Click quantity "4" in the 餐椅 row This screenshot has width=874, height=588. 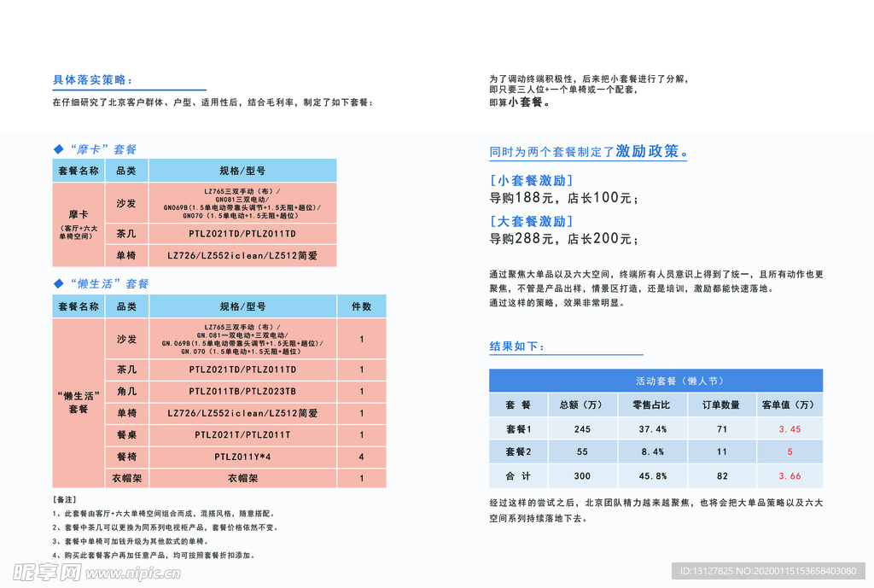tap(362, 457)
